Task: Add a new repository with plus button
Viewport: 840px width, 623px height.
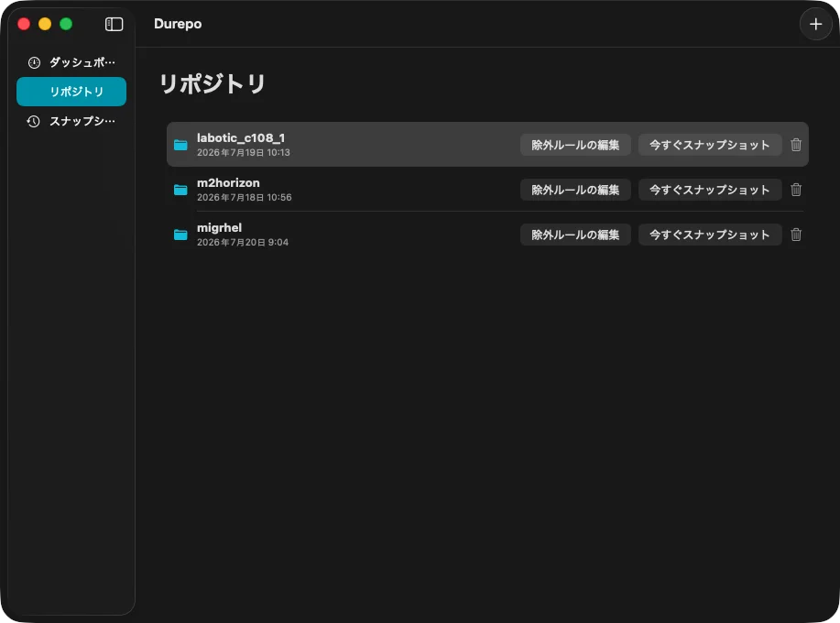Action: 815,24
